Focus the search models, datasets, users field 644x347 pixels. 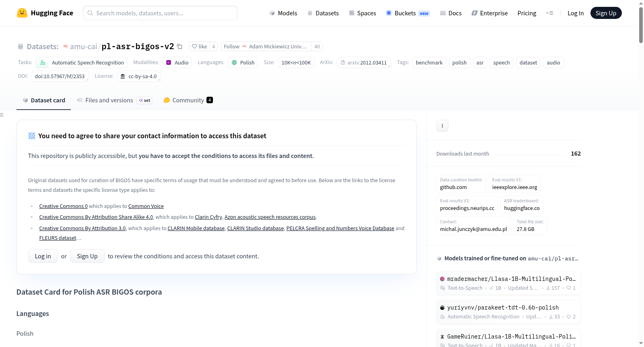160,13
